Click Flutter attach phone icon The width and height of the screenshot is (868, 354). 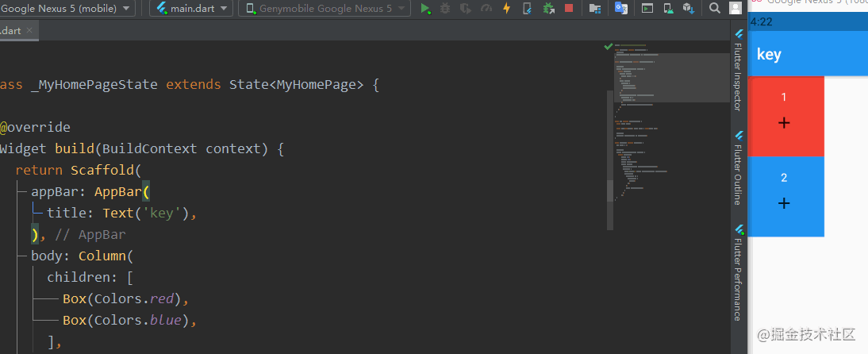527,8
